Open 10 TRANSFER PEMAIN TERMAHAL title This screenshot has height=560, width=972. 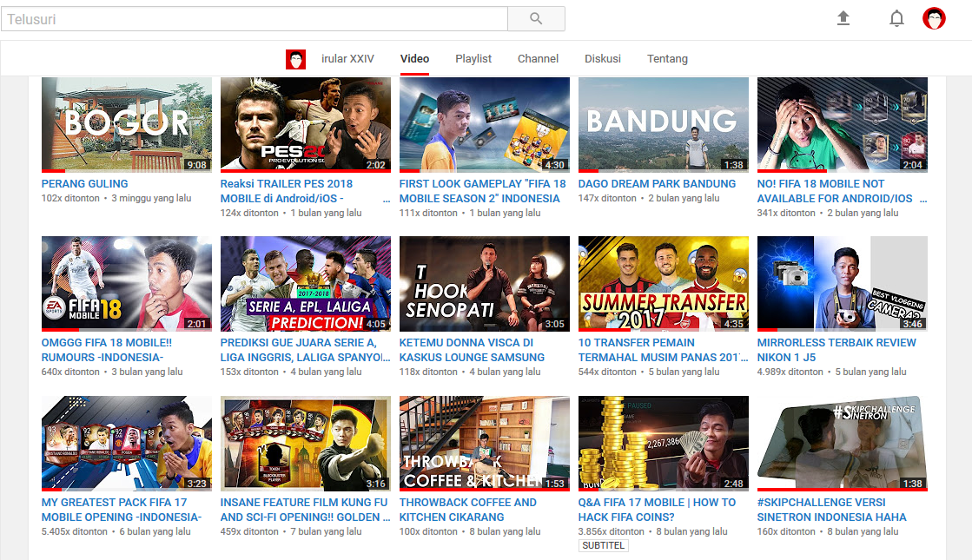[x=663, y=350]
